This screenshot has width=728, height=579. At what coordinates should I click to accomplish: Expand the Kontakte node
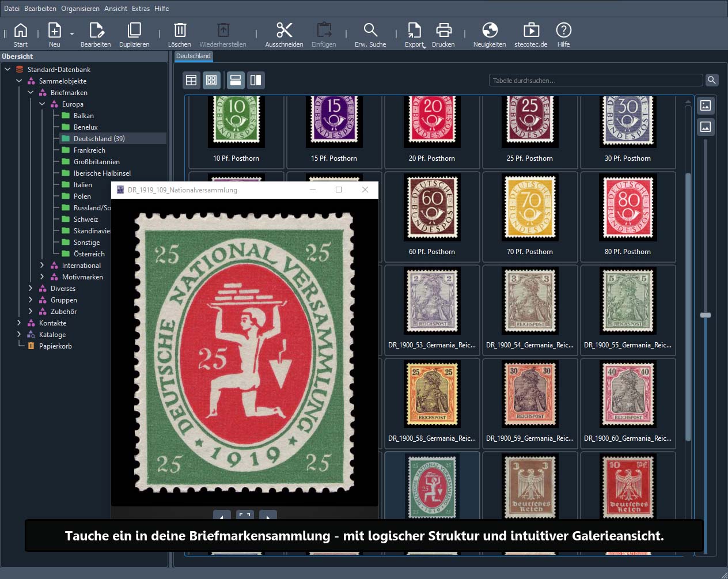(19, 323)
